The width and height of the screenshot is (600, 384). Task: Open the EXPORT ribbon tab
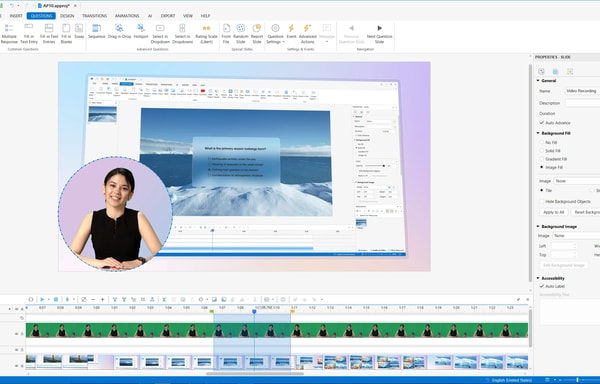click(168, 16)
